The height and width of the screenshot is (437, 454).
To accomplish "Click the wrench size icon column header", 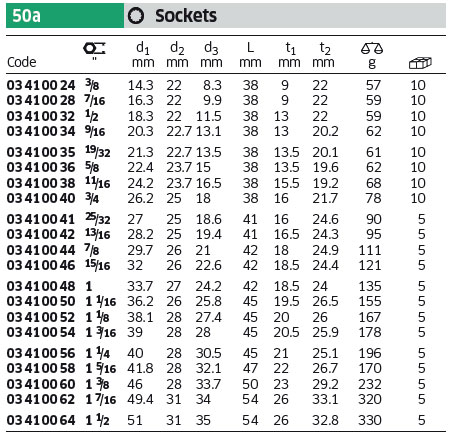I will [94, 49].
